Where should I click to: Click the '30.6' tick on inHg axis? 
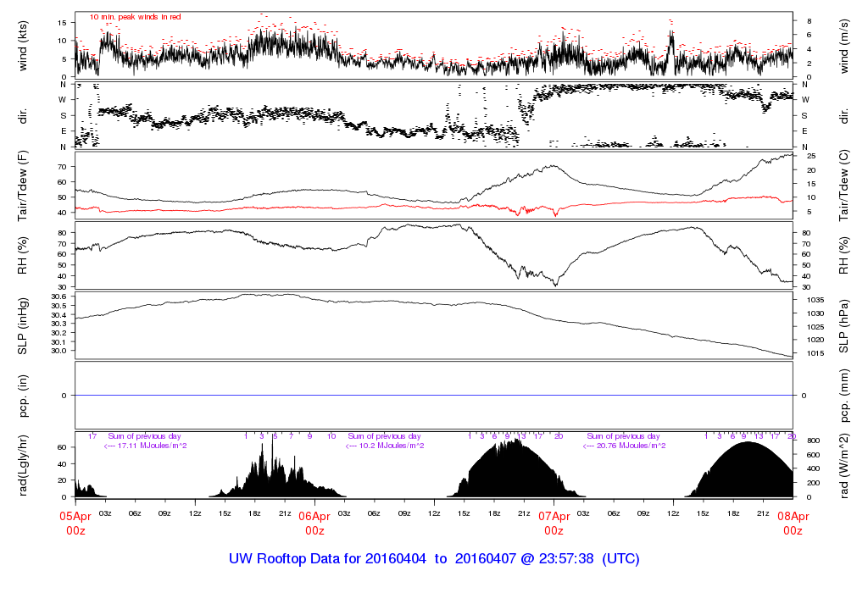(x=59, y=296)
